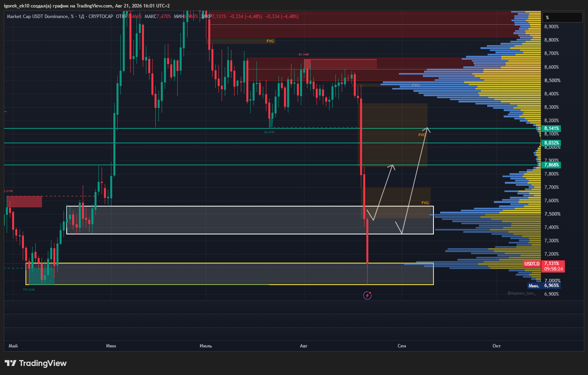Select the 7,868% green price label

click(x=552, y=165)
